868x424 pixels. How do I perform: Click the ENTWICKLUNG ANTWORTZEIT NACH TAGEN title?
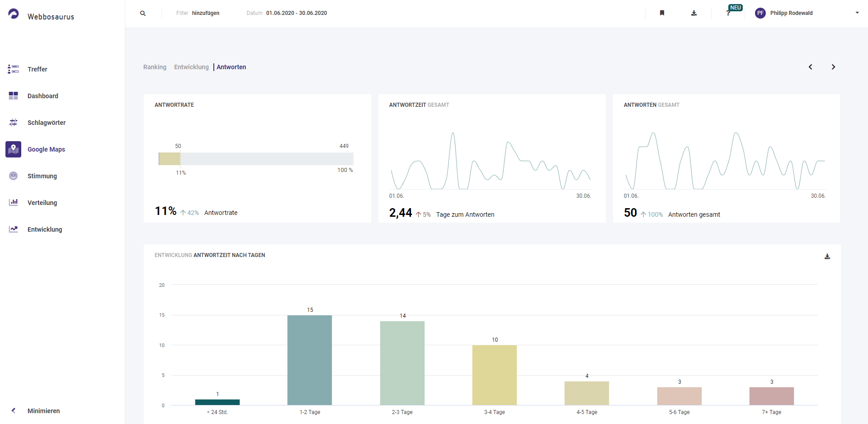[210, 255]
